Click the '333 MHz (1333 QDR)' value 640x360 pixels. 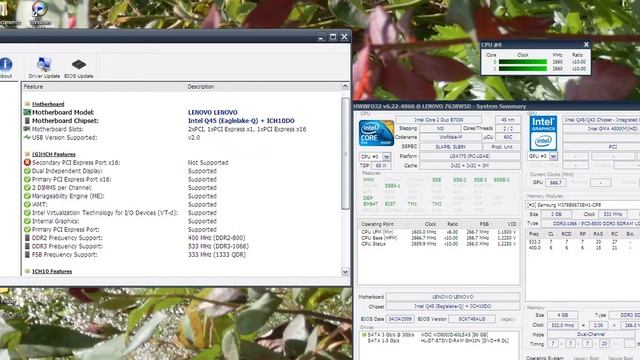[217, 255]
